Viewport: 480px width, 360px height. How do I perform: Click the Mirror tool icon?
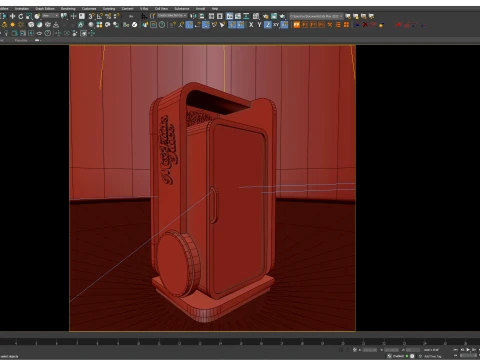193,16
